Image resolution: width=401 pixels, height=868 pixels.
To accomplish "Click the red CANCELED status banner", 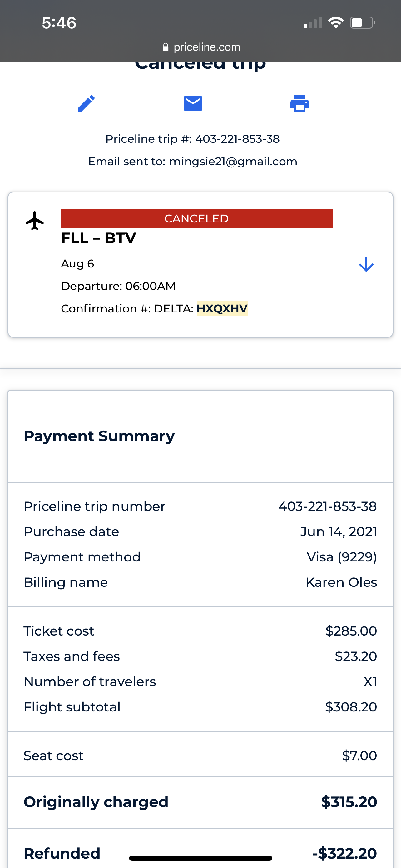I will [197, 219].
